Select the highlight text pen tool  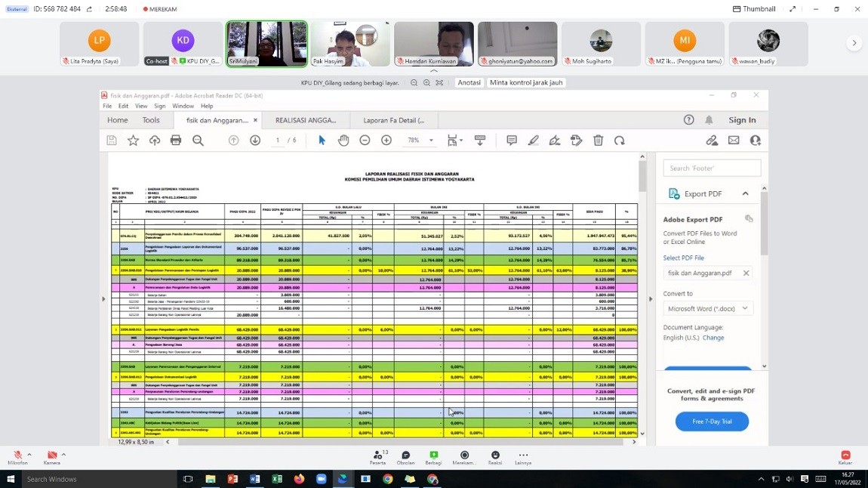tap(534, 141)
